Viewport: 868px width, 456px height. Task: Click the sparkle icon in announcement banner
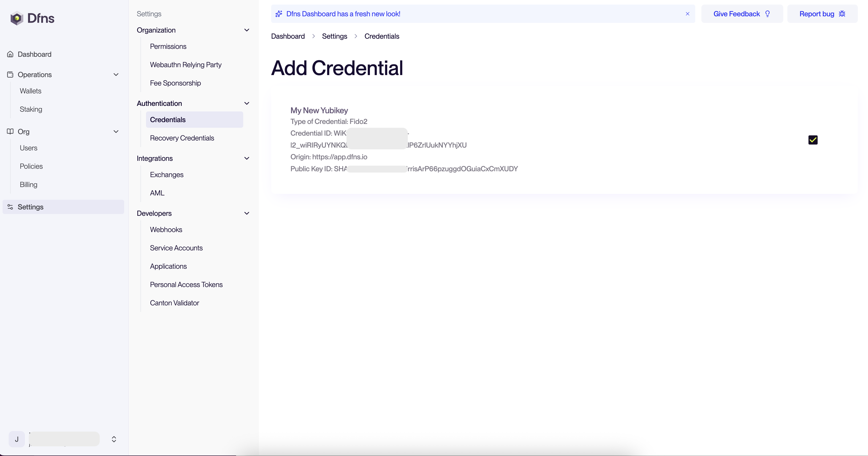[279, 14]
